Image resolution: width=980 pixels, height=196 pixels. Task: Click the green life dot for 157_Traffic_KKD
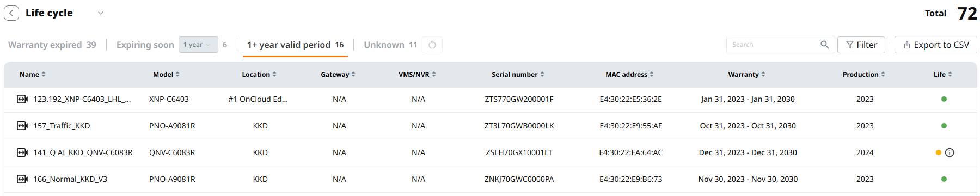[944, 126]
